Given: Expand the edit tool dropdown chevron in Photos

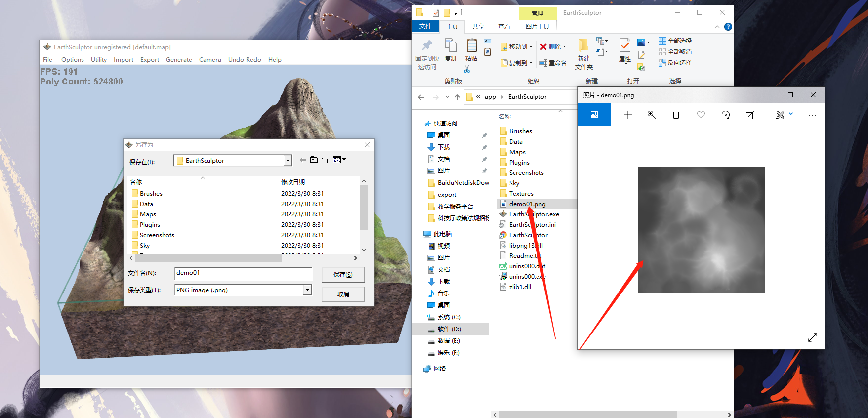Looking at the screenshot, I should (x=791, y=114).
